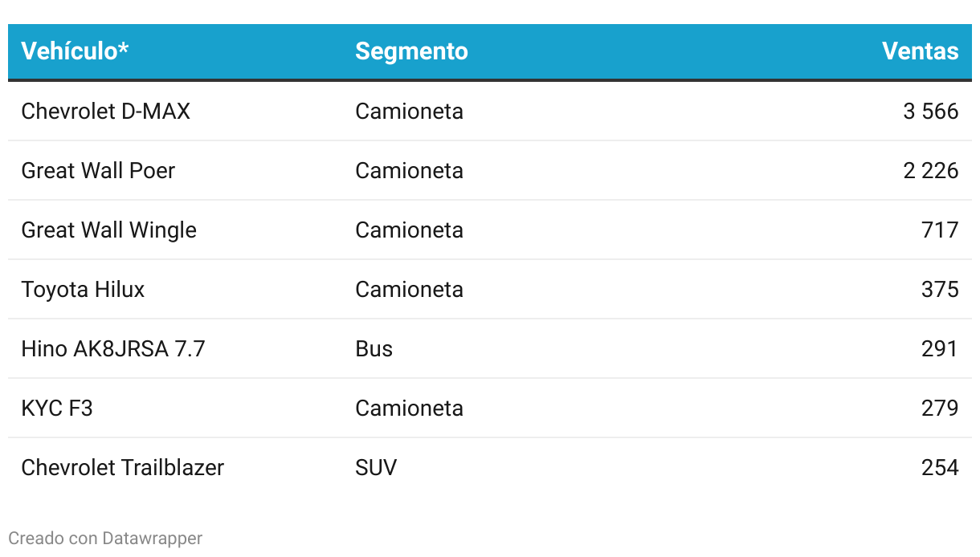Click the 375 sales value
This screenshot has height=557, width=980.
[940, 289]
